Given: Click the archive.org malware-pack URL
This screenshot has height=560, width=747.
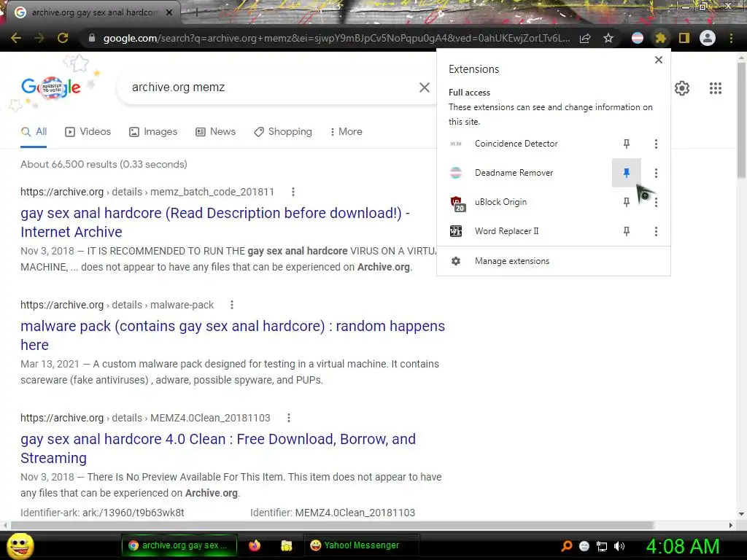Looking at the screenshot, I should (117, 305).
